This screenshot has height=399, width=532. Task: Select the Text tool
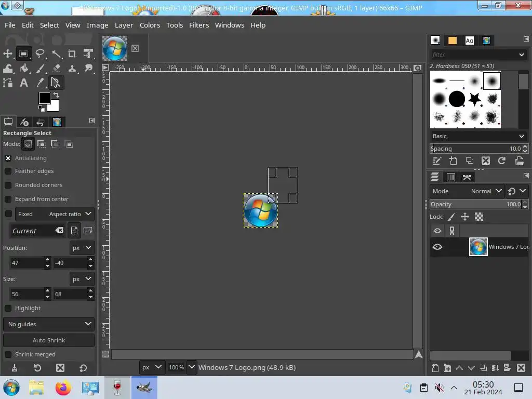tap(24, 83)
